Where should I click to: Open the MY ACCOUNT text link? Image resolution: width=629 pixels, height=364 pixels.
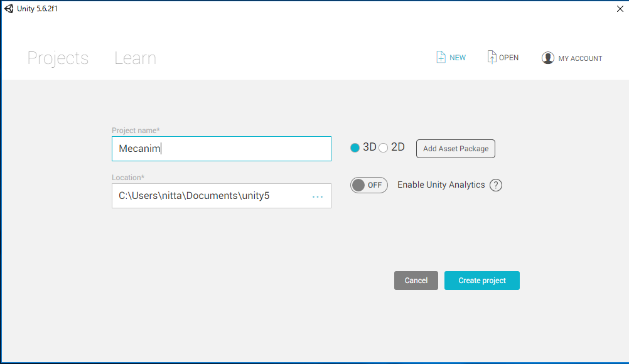pyautogui.click(x=580, y=58)
